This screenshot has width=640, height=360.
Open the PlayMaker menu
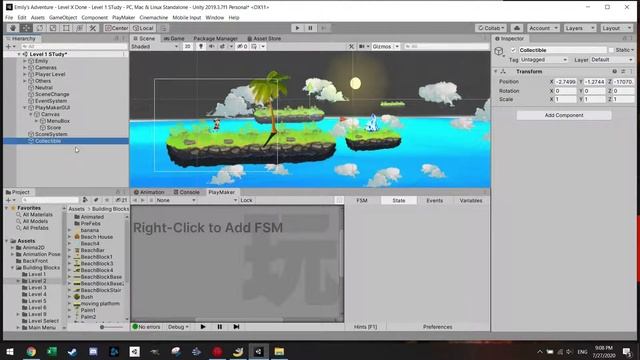[x=123, y=18]
